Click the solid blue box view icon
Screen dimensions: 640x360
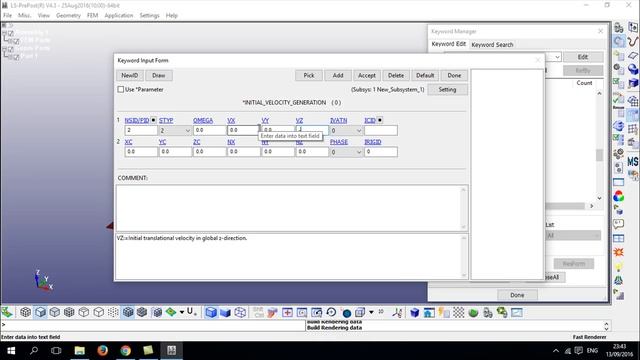225,313
